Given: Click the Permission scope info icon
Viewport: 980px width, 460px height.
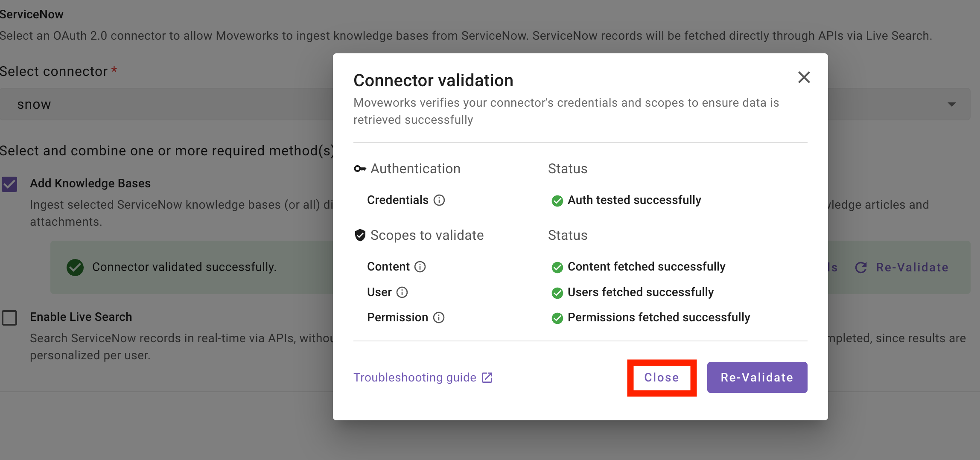Looking at the screenshot, I should (439, 317).
